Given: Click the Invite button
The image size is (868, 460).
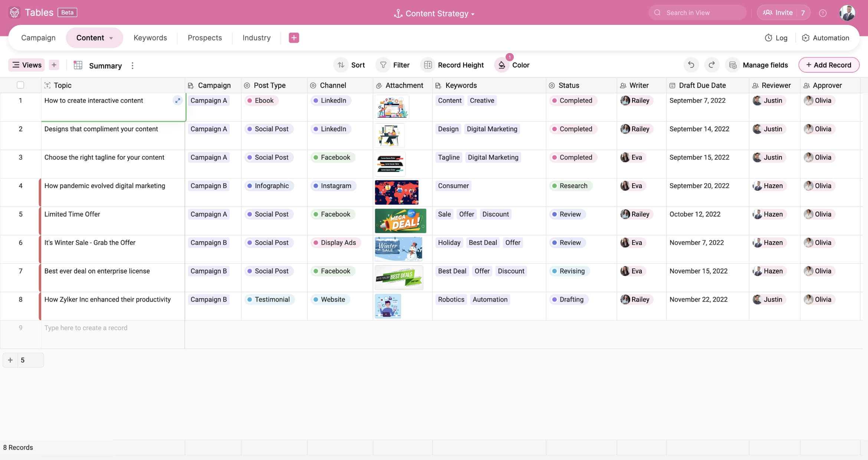Looking at the screenshot, I should (778, 13).
